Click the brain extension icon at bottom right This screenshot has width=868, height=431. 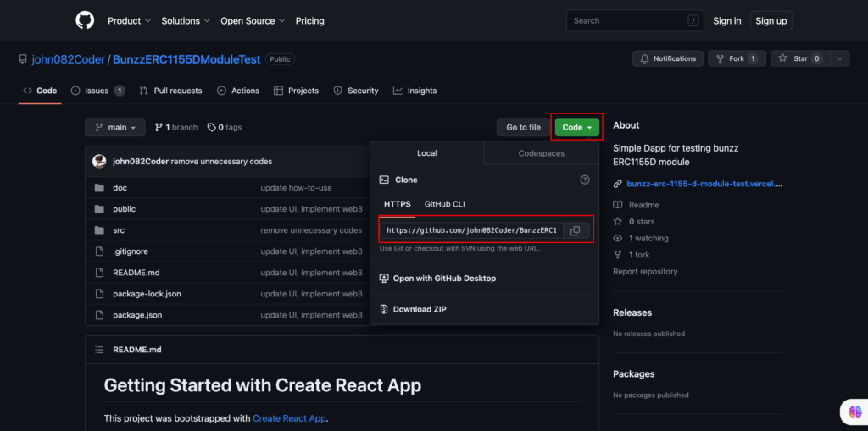click(855, 412)
